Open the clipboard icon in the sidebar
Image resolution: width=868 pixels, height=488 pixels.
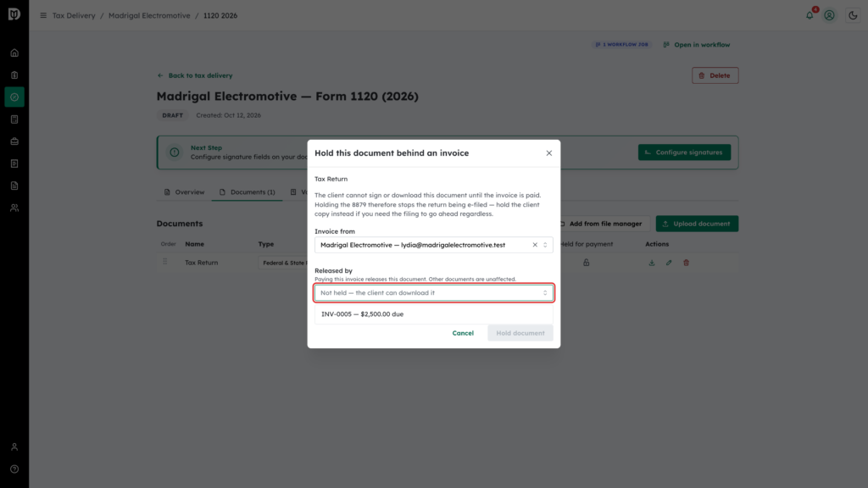(x=14, y=75)
